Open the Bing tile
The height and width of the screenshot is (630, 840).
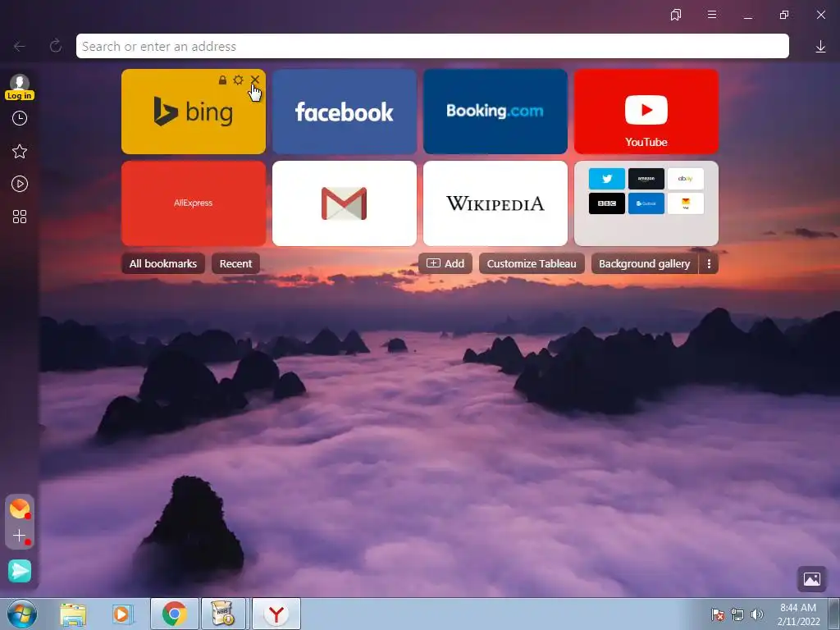194,112
